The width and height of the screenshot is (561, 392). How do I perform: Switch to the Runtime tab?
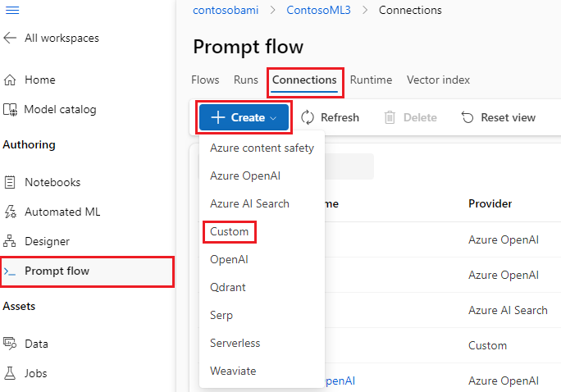[x=371, y=80]
